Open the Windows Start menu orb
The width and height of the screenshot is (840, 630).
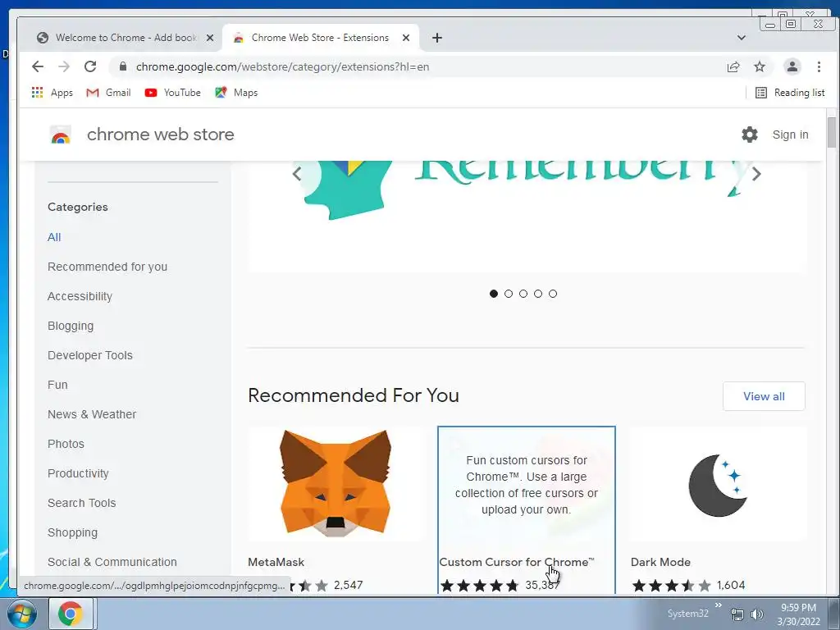[x=21, y=614]
